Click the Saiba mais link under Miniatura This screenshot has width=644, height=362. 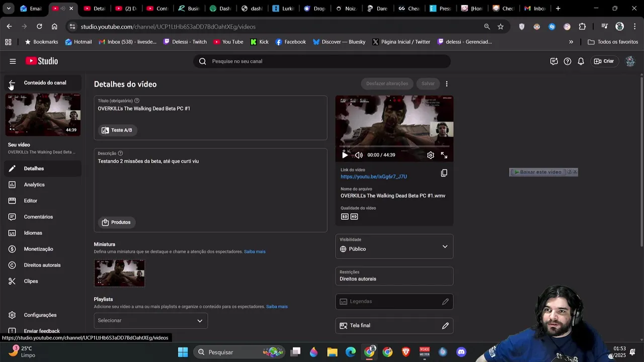[x=255, y=251]
